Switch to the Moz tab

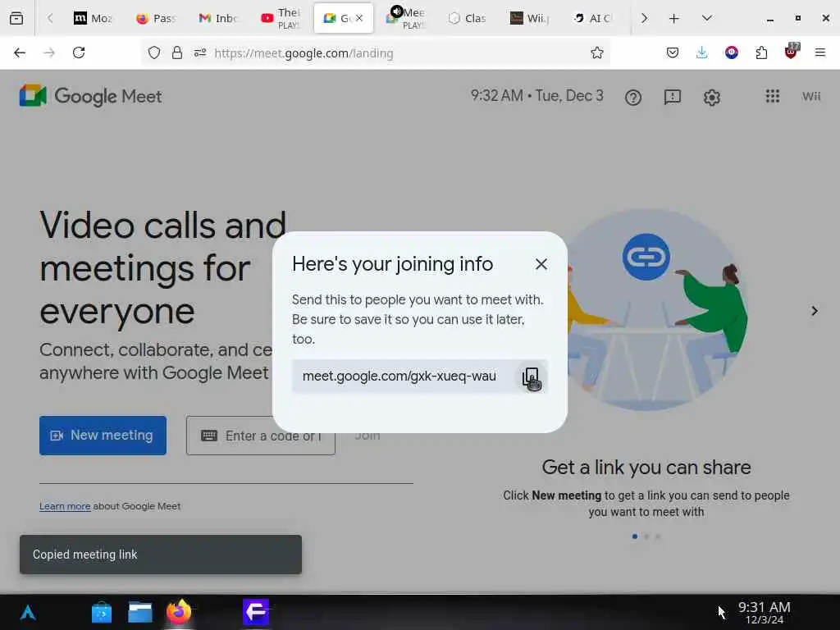(x=94, y=18)
